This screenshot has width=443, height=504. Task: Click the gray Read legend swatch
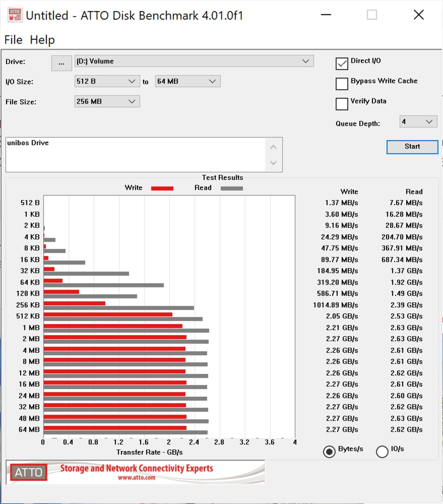(232, 188)
